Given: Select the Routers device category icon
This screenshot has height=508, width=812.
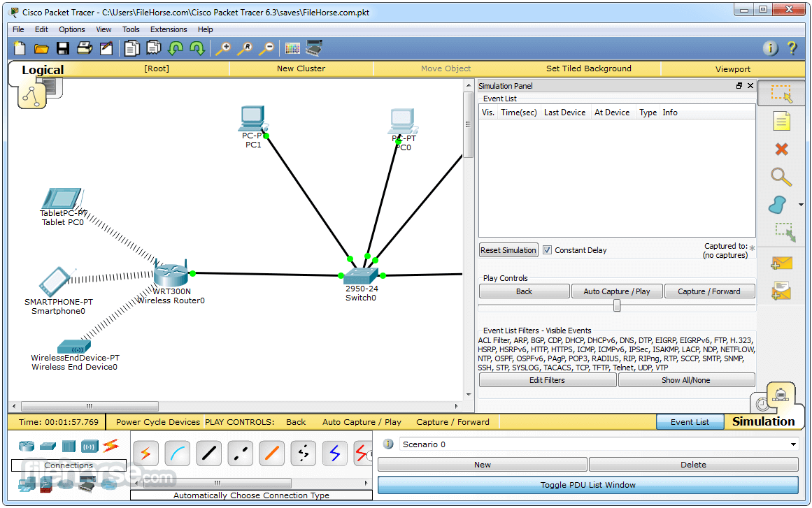Looking at the screenshot, I should tap(27, 446).
